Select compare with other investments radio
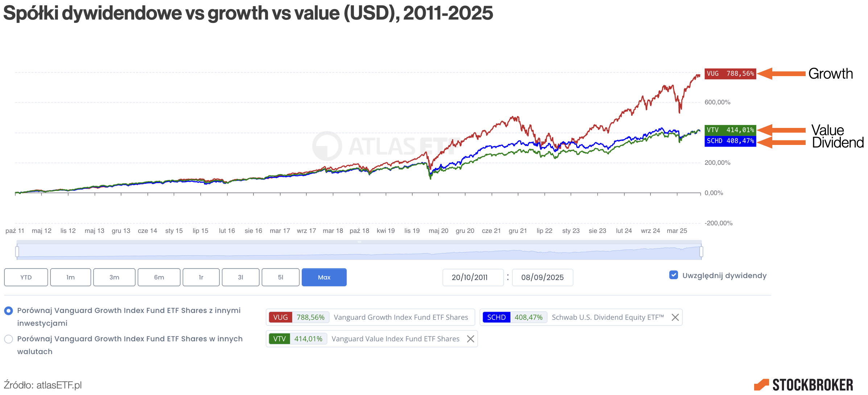 pyautogui.click(x=8, y=311)
